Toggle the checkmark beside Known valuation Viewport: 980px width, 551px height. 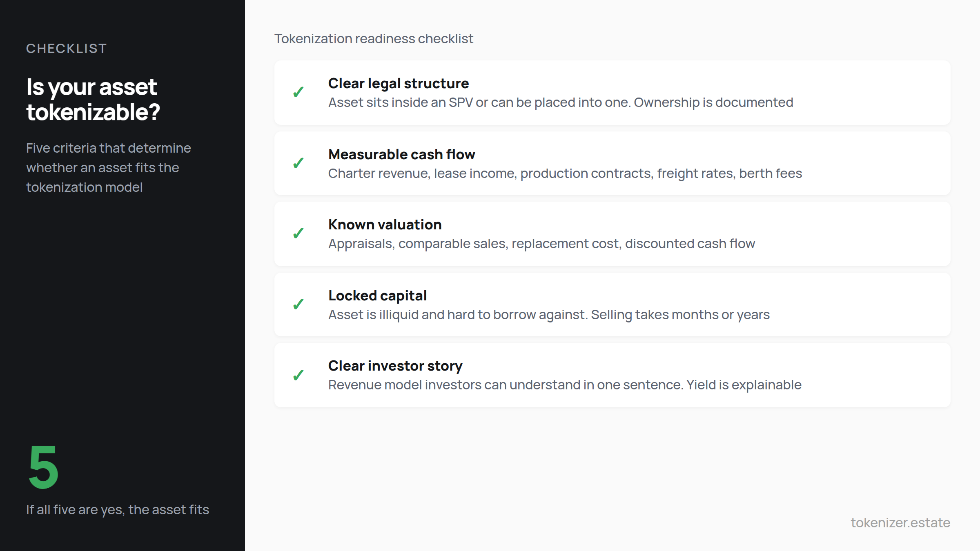[x=298, y=233]
